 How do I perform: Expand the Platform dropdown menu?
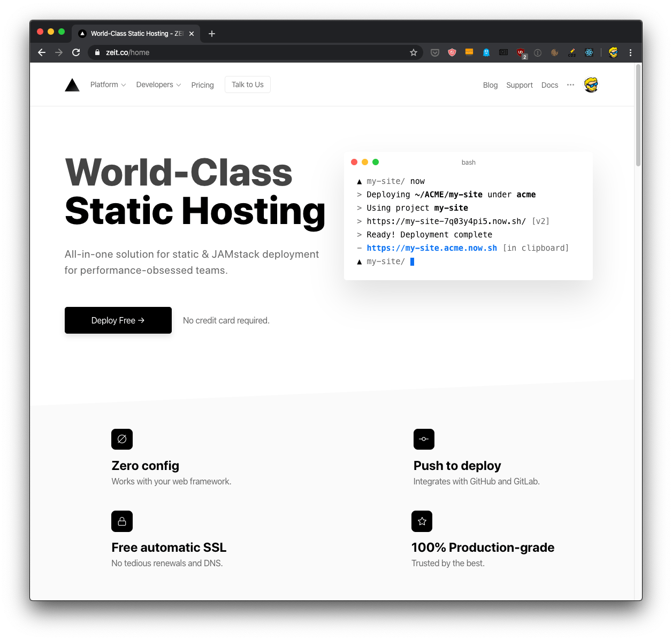(108, 85)
